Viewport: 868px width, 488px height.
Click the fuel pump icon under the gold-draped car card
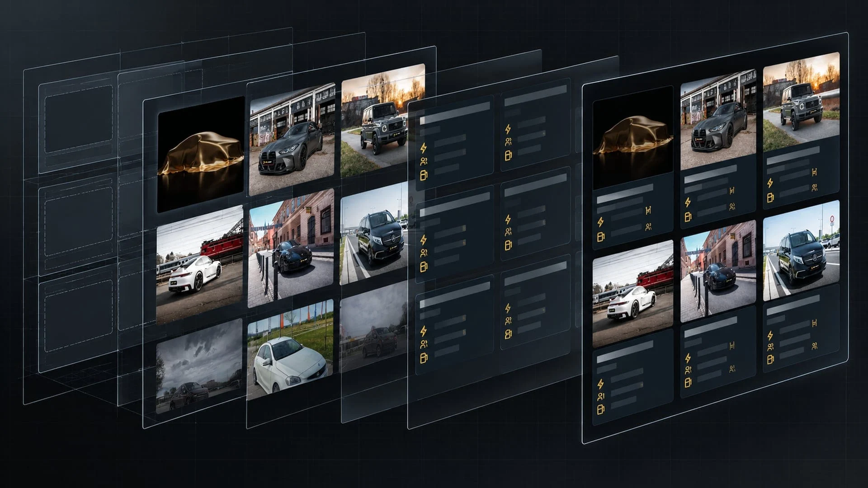(601, 236)
